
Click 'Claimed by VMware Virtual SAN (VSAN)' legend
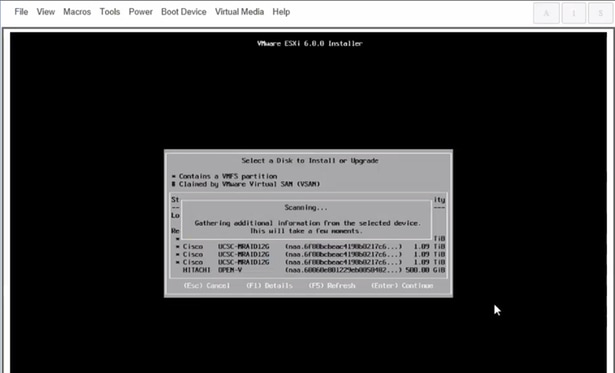[246, 184]
